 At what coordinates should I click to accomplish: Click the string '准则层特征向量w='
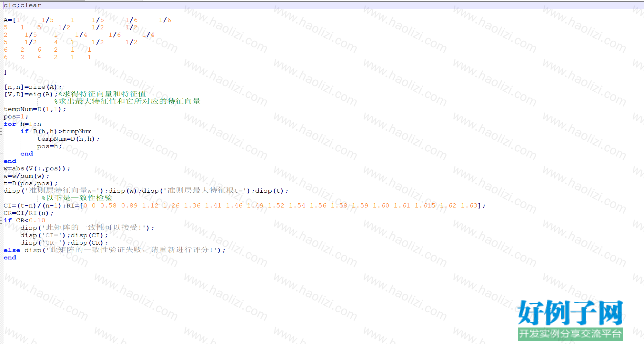point(62,190)
